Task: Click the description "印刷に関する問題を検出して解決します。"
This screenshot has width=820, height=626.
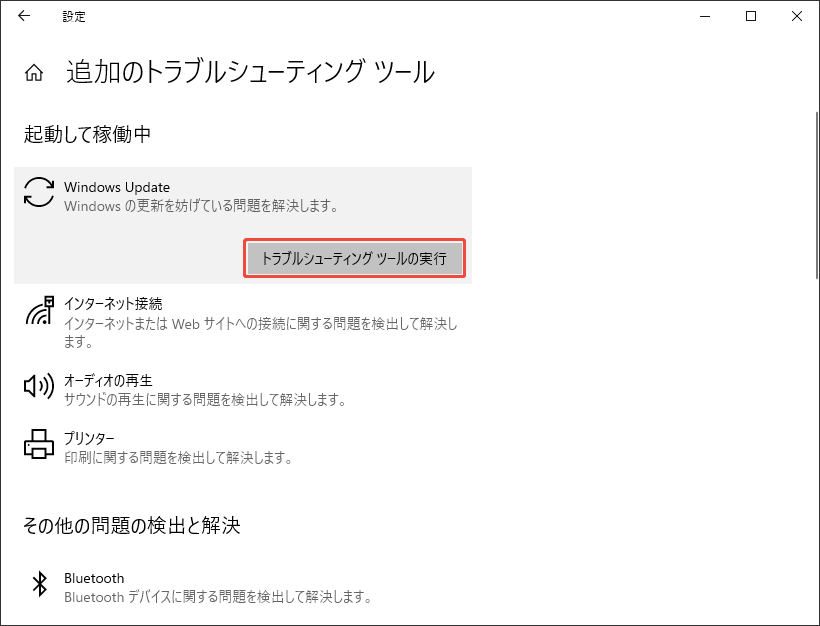Action: tap(178, 458)
